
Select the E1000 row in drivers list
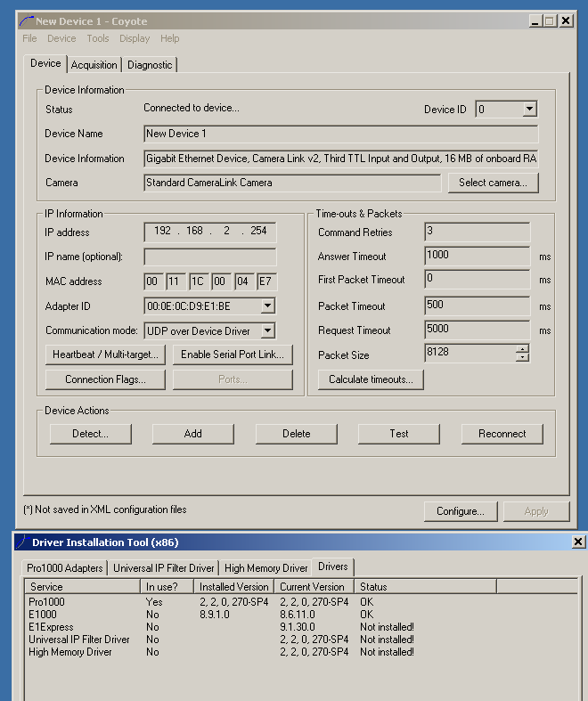point(41,615)
